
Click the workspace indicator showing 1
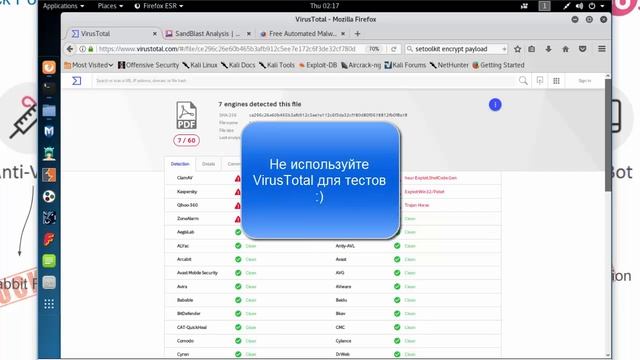point(544,6)
